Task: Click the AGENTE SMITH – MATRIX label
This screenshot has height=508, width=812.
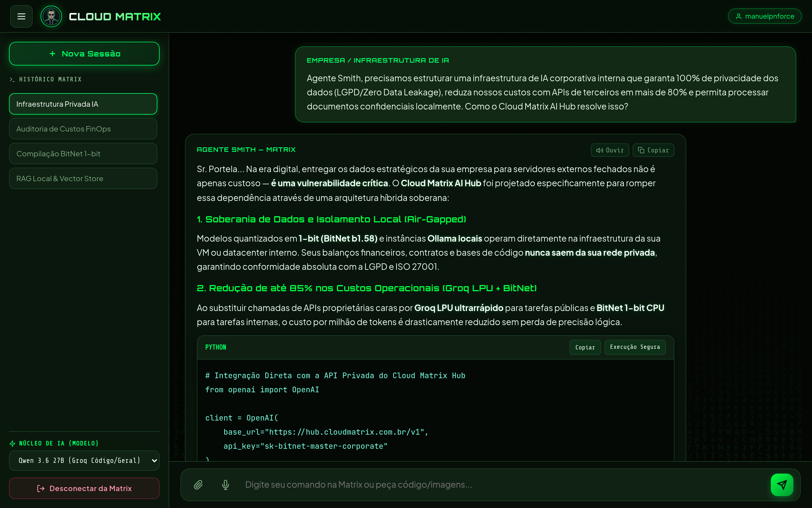Action: 246,150
